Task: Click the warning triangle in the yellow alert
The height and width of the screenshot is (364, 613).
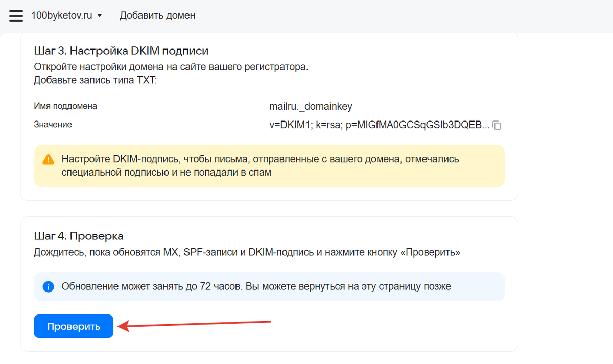Action: (48, 159)
